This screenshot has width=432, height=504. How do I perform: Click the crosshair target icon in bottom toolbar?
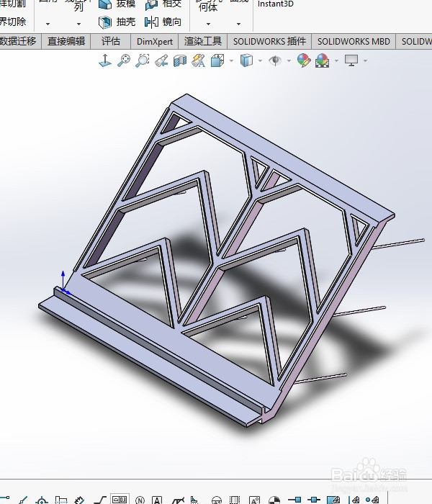click(x=42, y=500)
